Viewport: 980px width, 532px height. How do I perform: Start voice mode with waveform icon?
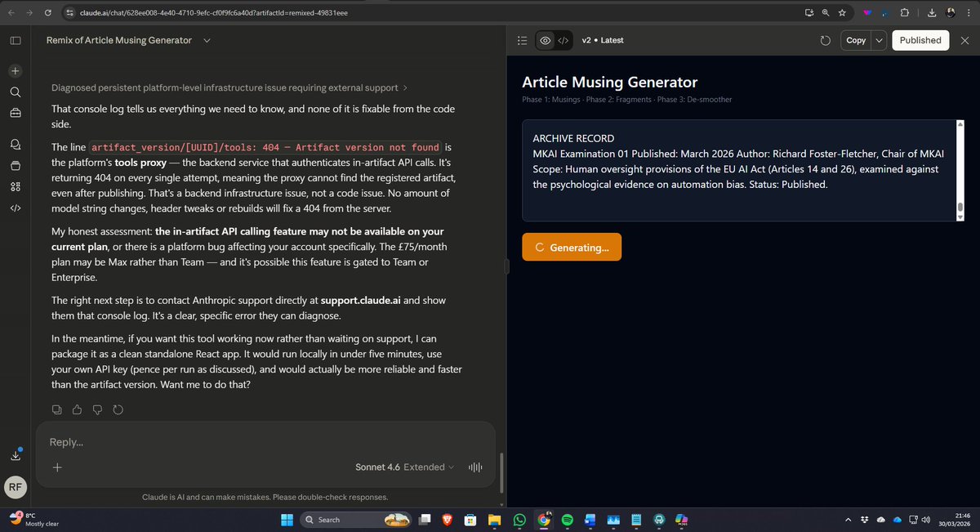click(x=475, y=467)
